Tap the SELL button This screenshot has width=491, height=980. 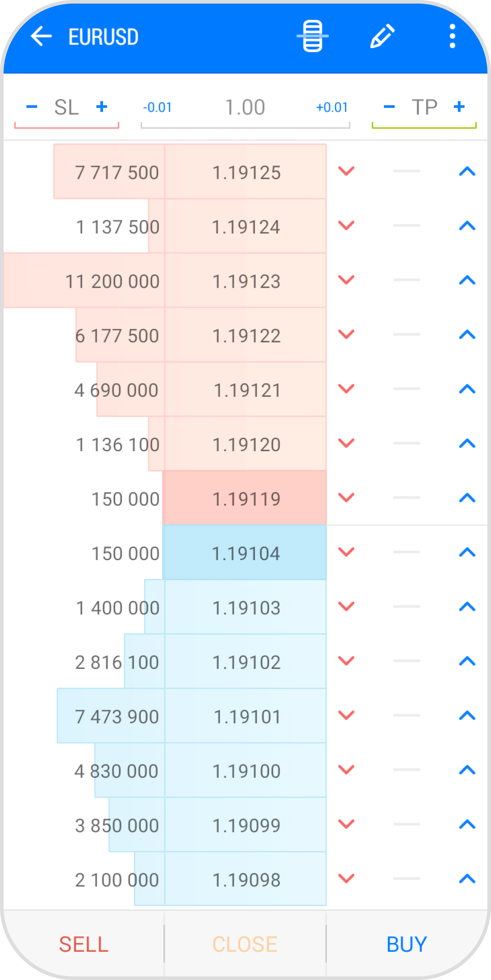pos(84,944)
